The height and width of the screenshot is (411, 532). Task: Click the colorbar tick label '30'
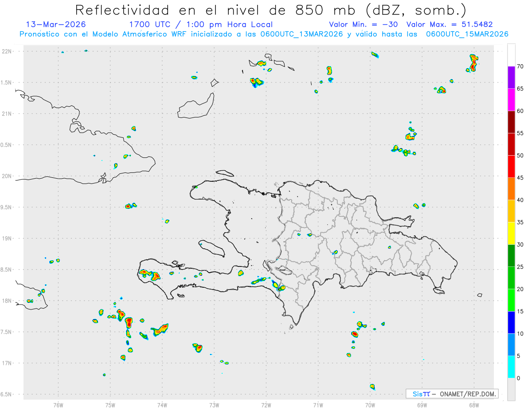(x=520, y=245)
